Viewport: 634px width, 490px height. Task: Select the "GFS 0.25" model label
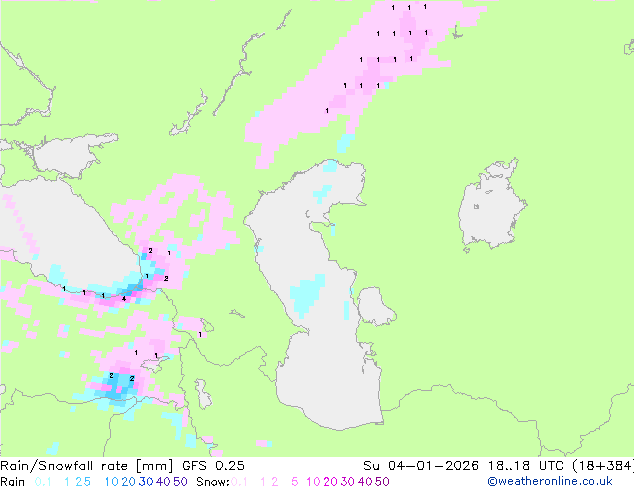pyautogui.click(x=213, y=466)
